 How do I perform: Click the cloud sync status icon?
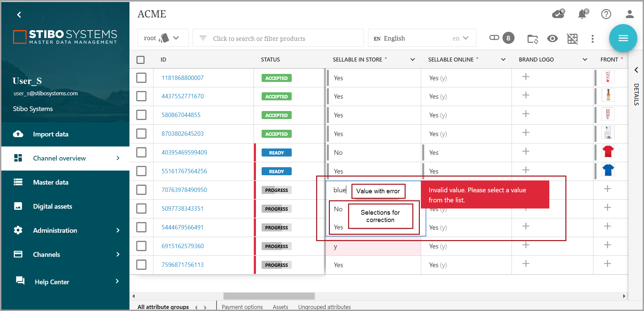558,14
